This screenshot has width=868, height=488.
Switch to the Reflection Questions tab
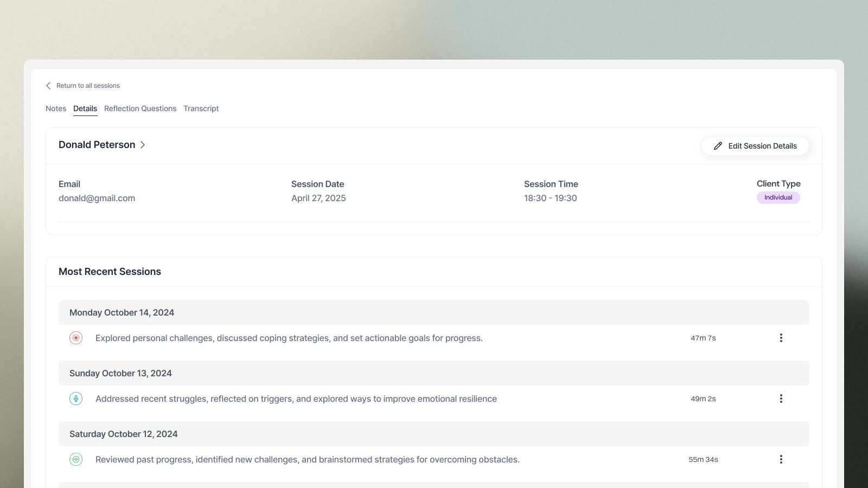click(140, 108)
